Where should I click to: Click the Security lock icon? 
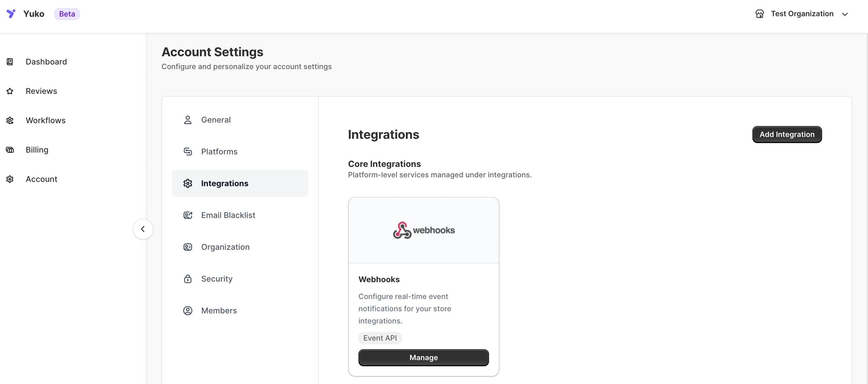coord(188,279)
